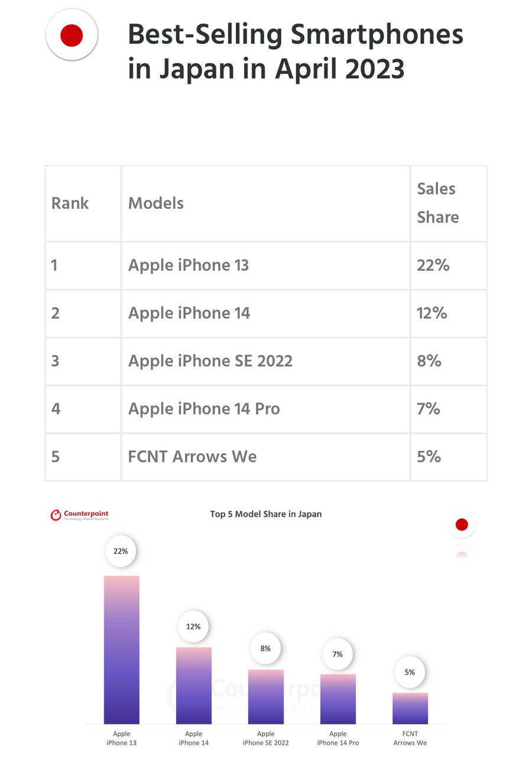Viewport: 532px width, 763px height.
Task: Select the 22% bubble above the iPhone 13 bar
Action: [121, 551]
